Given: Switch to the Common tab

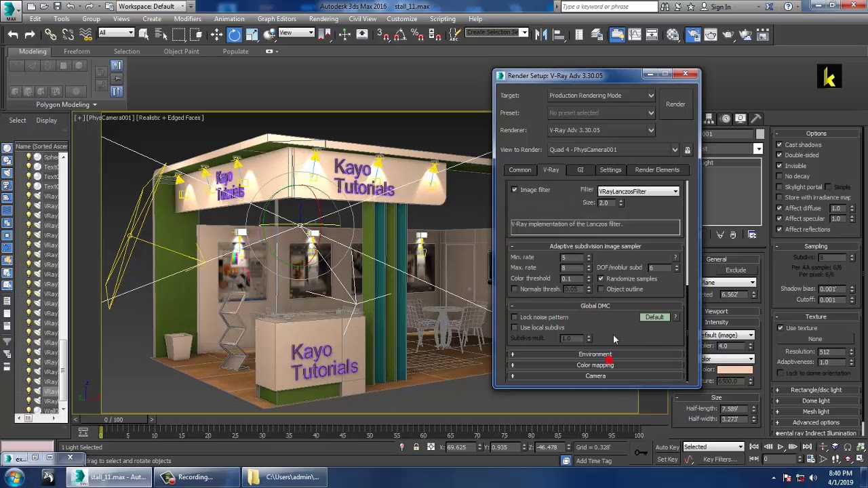Looking at the screenshot, I should (x=520, y=170).
